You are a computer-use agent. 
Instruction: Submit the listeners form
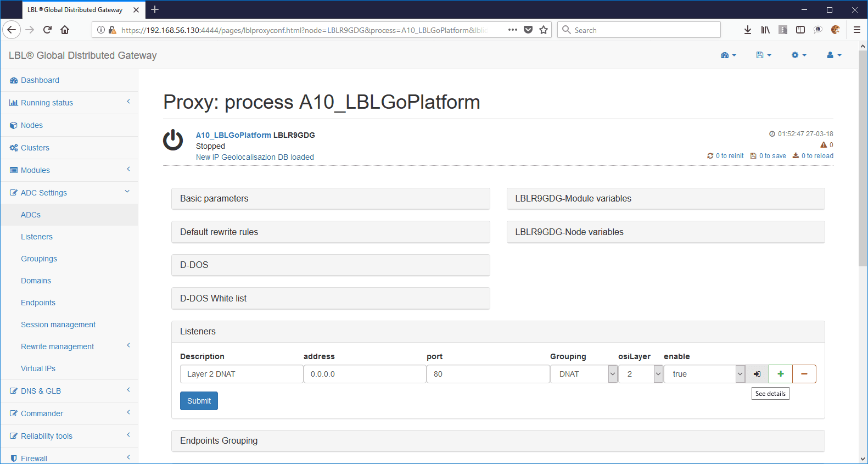coord(199,401)
